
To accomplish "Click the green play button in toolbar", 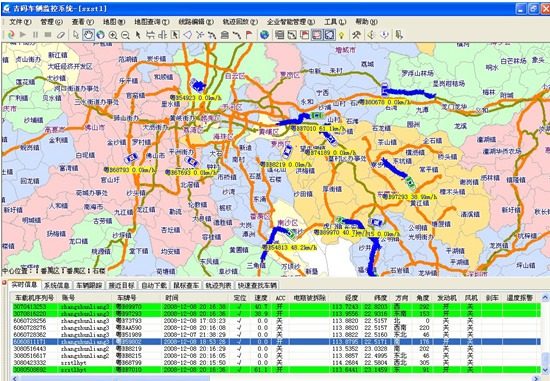I will tap(23, 35).
